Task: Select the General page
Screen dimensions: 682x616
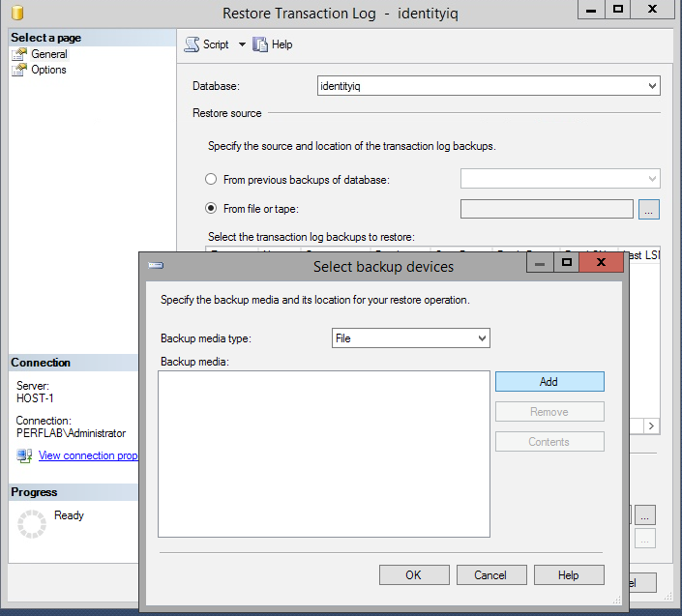Action: tap(48, 54)
